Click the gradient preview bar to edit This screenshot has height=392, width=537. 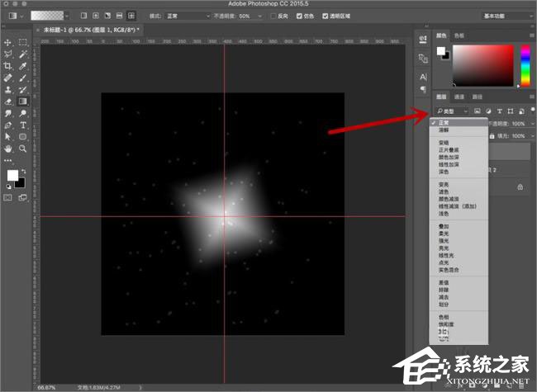point(47,16)
